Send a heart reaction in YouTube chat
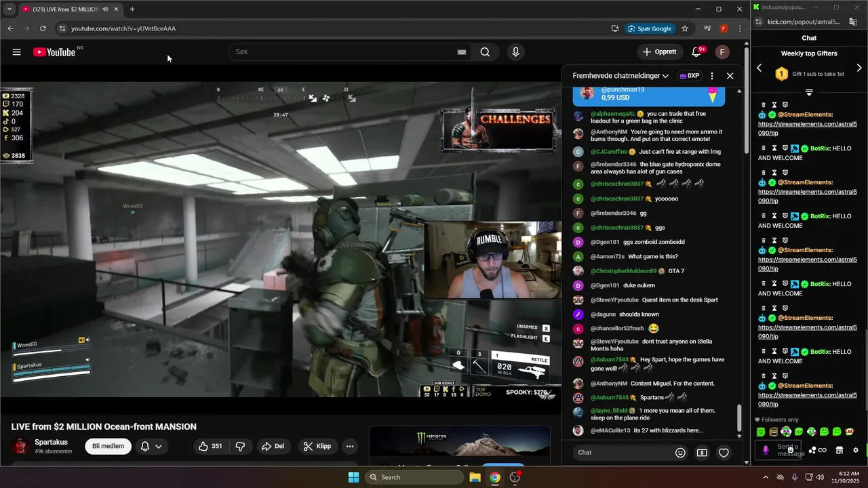The image size is (868, 488). pos(724,453)
